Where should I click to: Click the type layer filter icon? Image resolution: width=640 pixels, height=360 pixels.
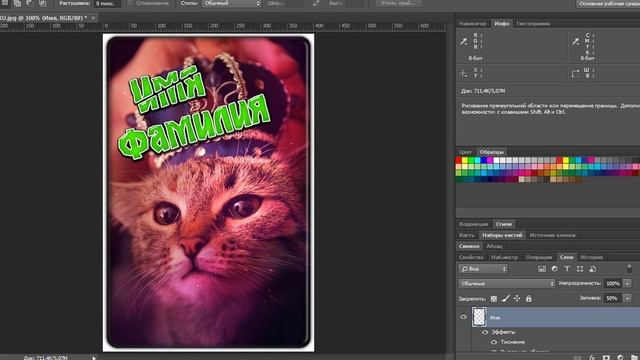[567, 269]
